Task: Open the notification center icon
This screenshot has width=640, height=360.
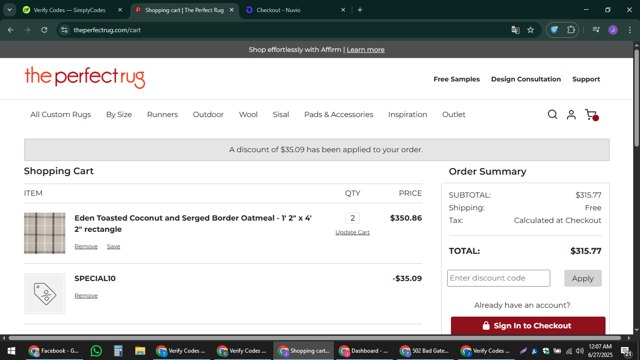Action: click(625, 351)
